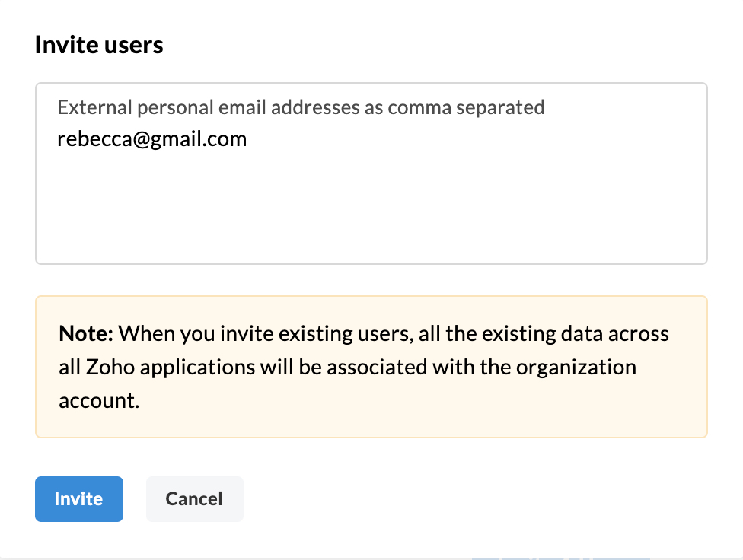Click 'organization' text in the note
Screen dimensions: 743x560
click(x=576, y=367)
